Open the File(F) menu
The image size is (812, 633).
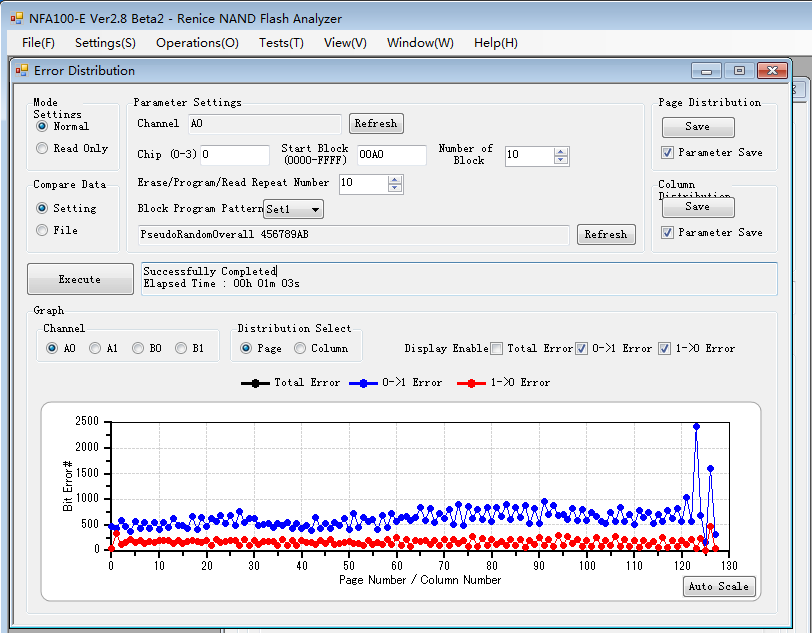pos(38,43)
